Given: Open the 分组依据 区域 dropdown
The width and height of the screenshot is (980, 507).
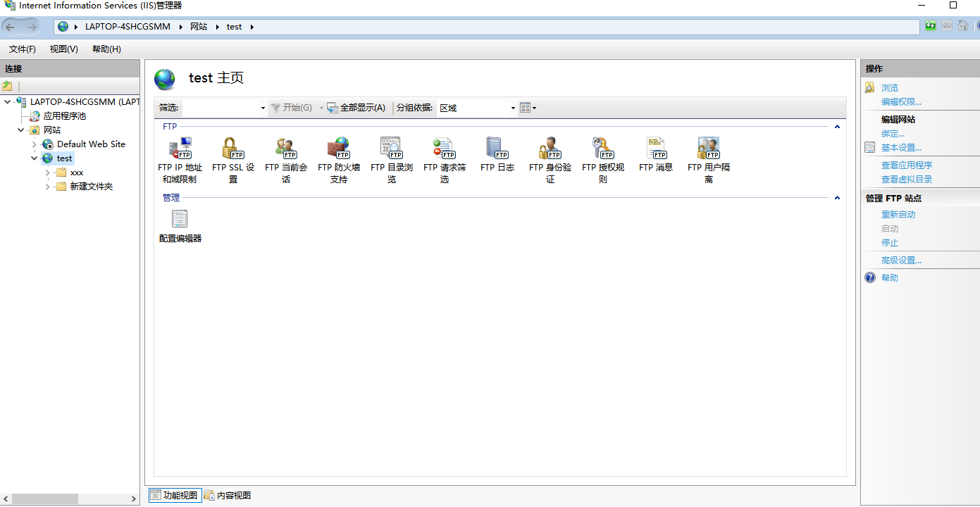Looking at the screenshot, I should 513,108.
